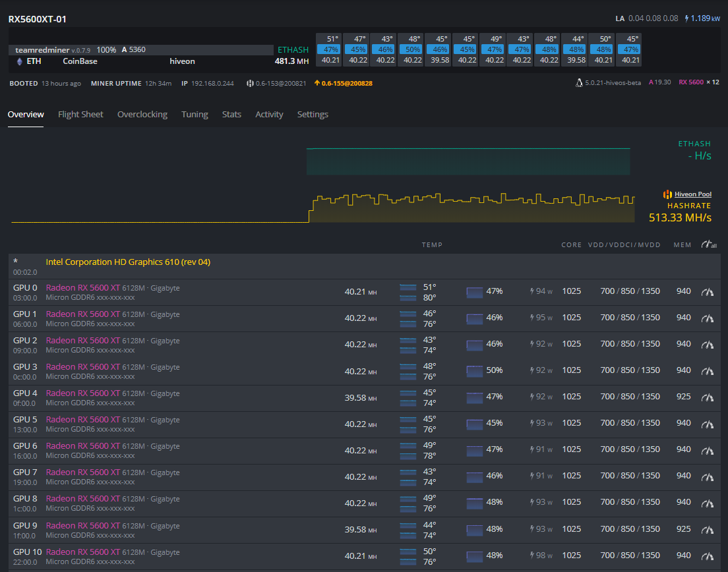Click the Hive version icon beside 0.6-153@200821
The height and width of the screenshot is (572, 728).
pos(250,84)
